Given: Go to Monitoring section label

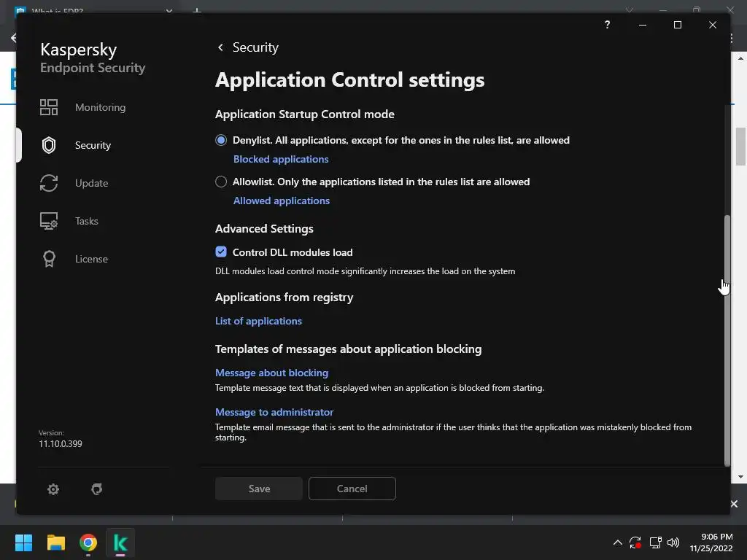Looking at the screenshot, I should [101, 107].
